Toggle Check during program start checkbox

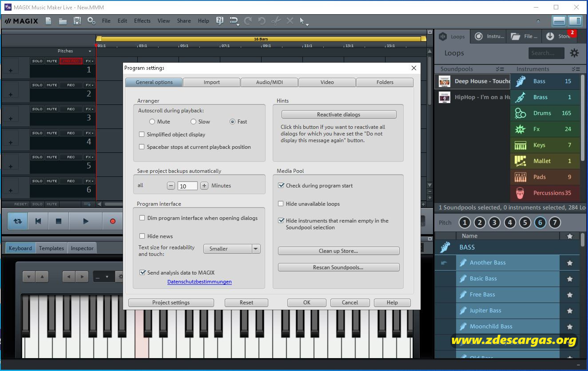[x=281, y=186]
